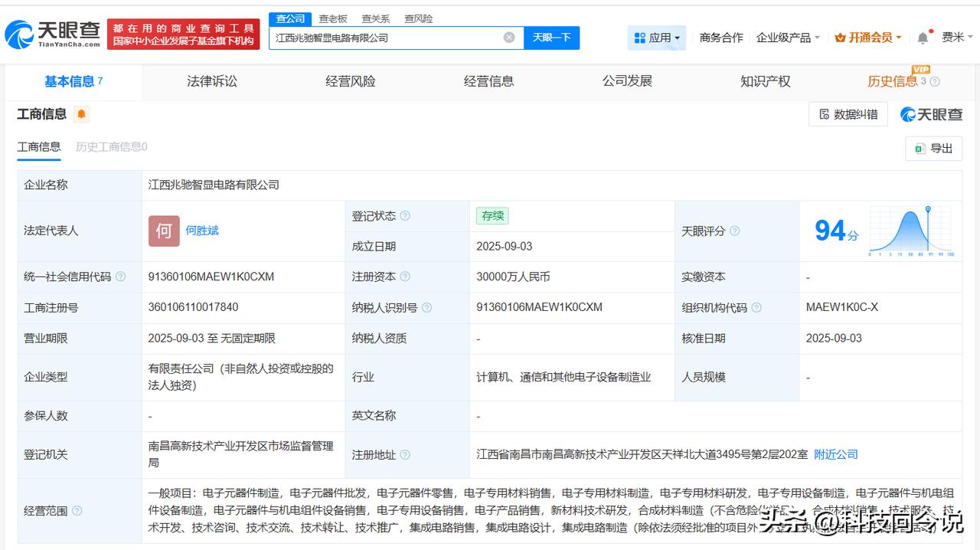Open the 公司发展 tab

click(627, 81)
